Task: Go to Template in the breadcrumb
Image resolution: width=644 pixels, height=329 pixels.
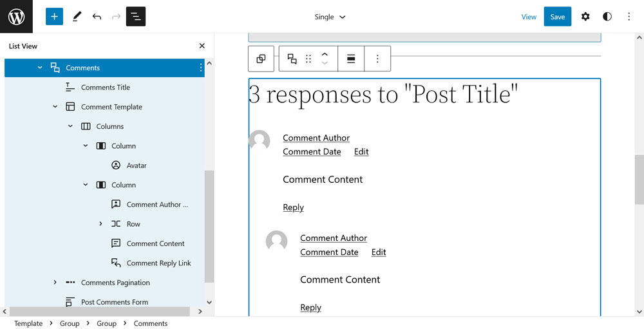Action: click(28, 324)
